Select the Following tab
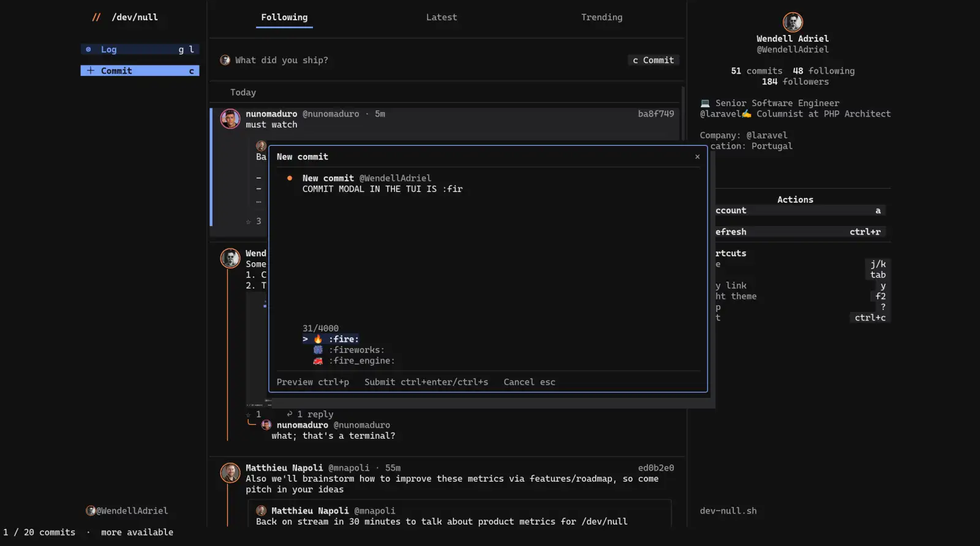The height and width of the screenshot is (546, 980). click(284, 17)
